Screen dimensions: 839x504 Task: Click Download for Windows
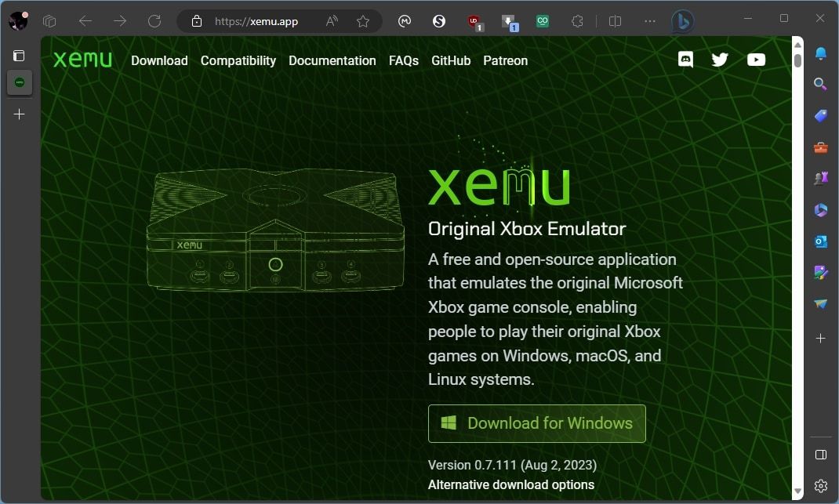point(536,423)
